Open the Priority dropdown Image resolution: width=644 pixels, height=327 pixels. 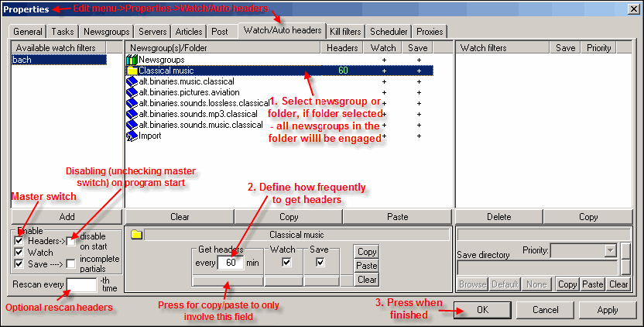click(610, 250)
